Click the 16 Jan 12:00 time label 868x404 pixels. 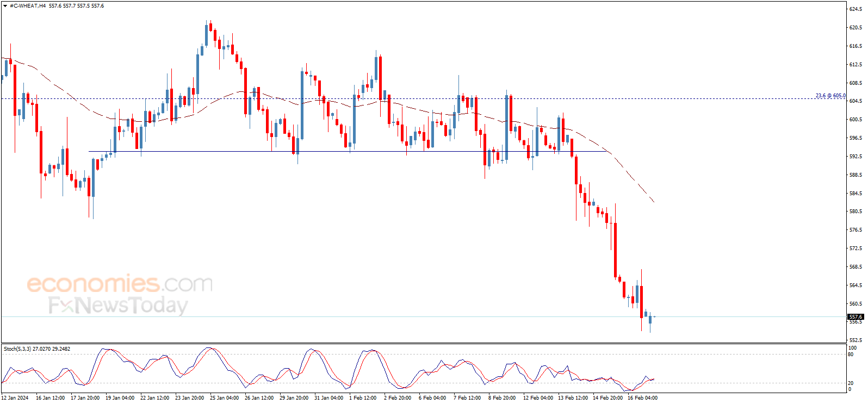coord(50,398)
